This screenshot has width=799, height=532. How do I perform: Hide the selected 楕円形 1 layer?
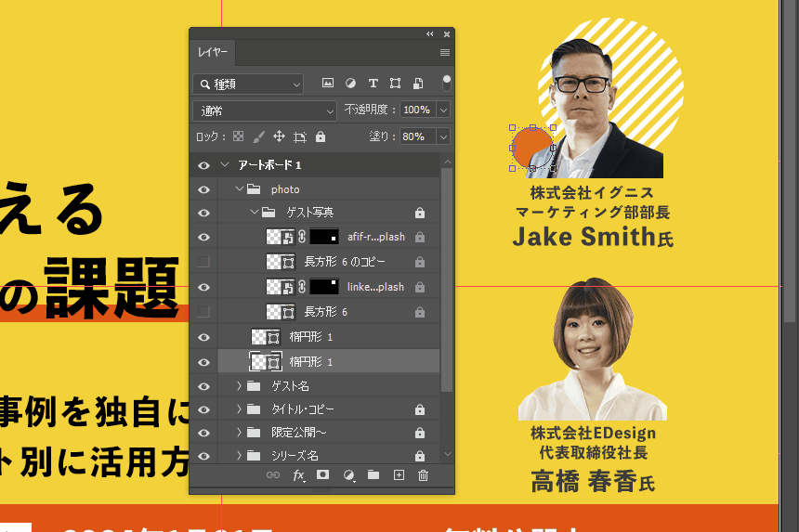click(203, 362)
